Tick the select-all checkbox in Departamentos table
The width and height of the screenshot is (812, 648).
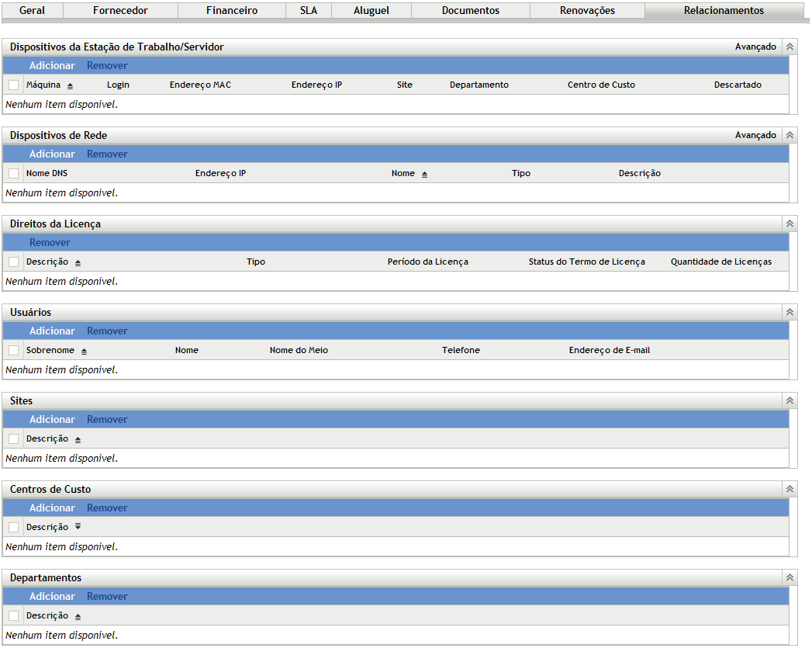pos(13,616)
